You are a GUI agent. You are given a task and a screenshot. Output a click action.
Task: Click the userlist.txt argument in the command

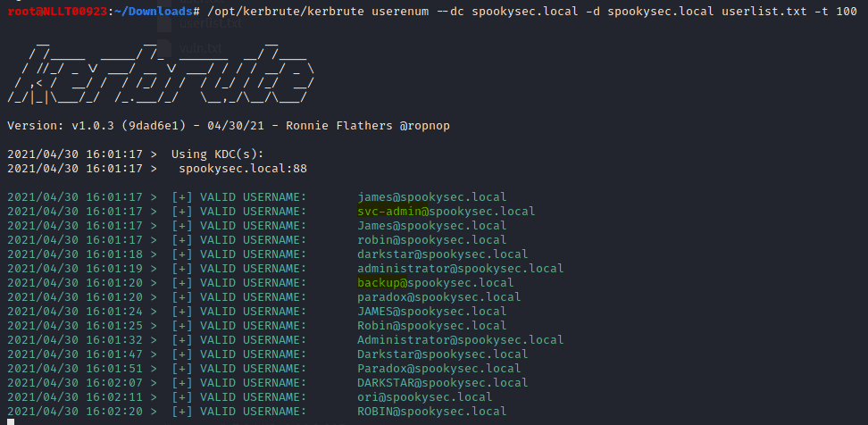coord(764,11)
